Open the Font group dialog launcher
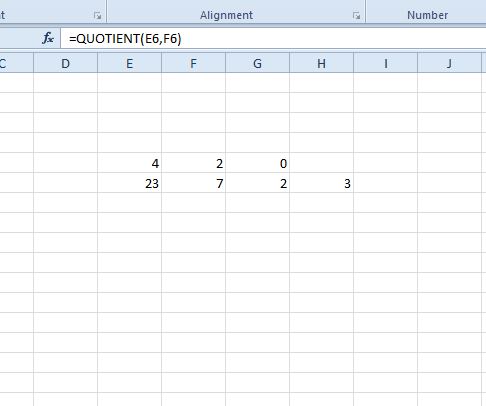The width and height of the screenshot is (486, 406). pyautogui.click(x=97, y=16)
